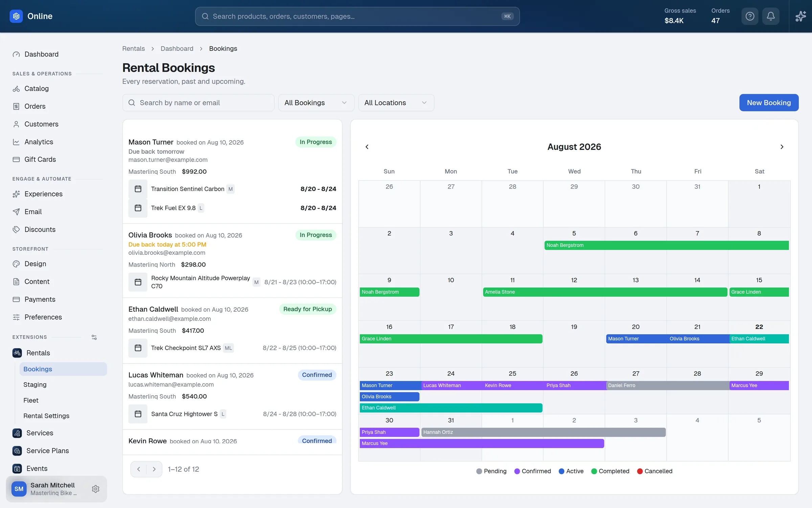Click the Online logo icon
This screenshot has height=508, width=812.
click(x=16, y=16)
